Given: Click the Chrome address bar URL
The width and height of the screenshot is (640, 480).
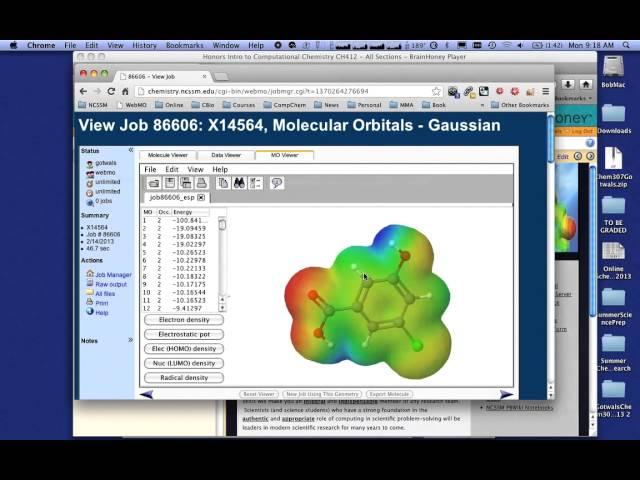Looking at the screenshot, I should (x=258, y=91).
